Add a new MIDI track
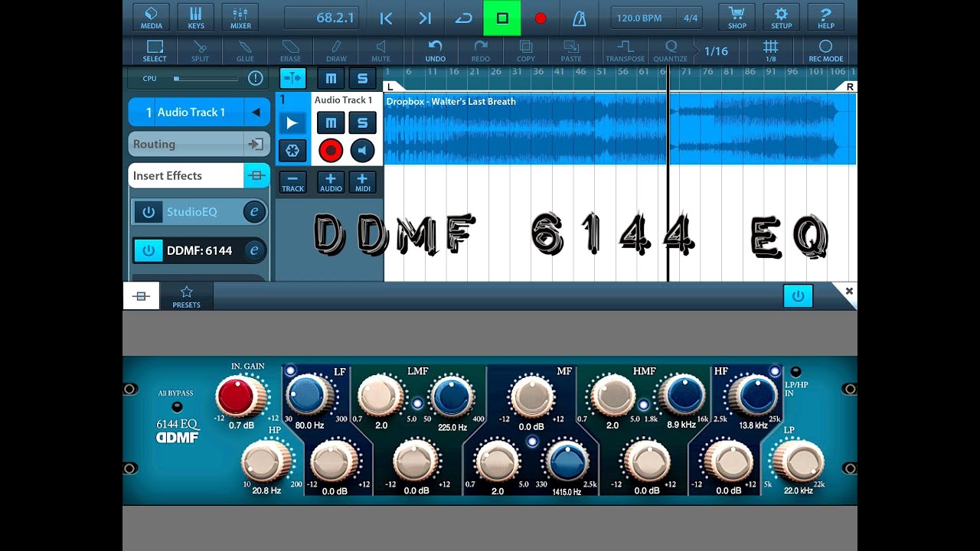 click(363, 182)
